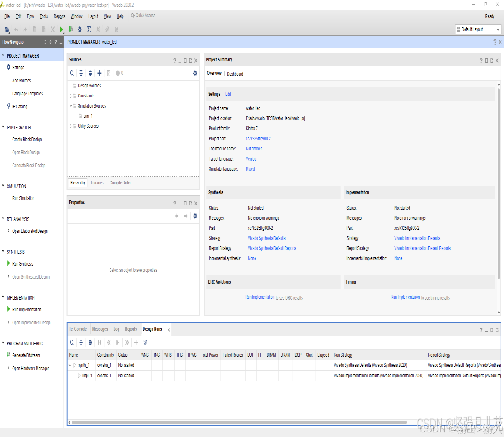Open Sources panel settings gear

point(195,73)
